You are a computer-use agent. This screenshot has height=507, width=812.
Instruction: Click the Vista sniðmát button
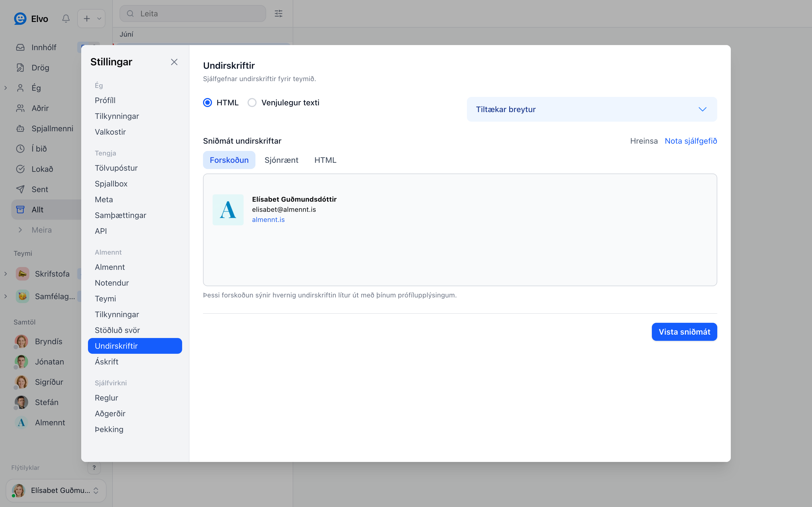coord(684,332)
